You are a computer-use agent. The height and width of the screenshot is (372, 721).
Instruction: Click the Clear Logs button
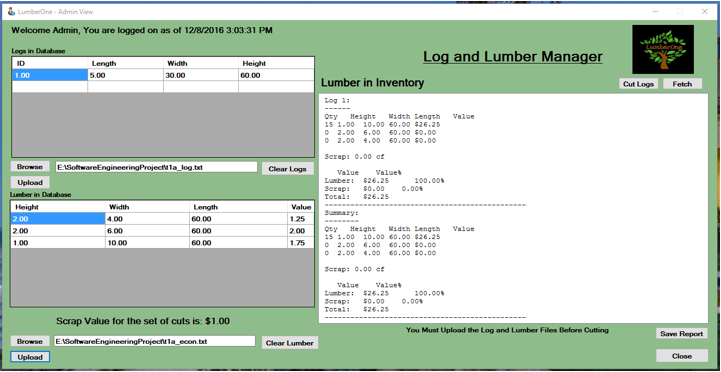pyautogui.click(x=288, y=168)
